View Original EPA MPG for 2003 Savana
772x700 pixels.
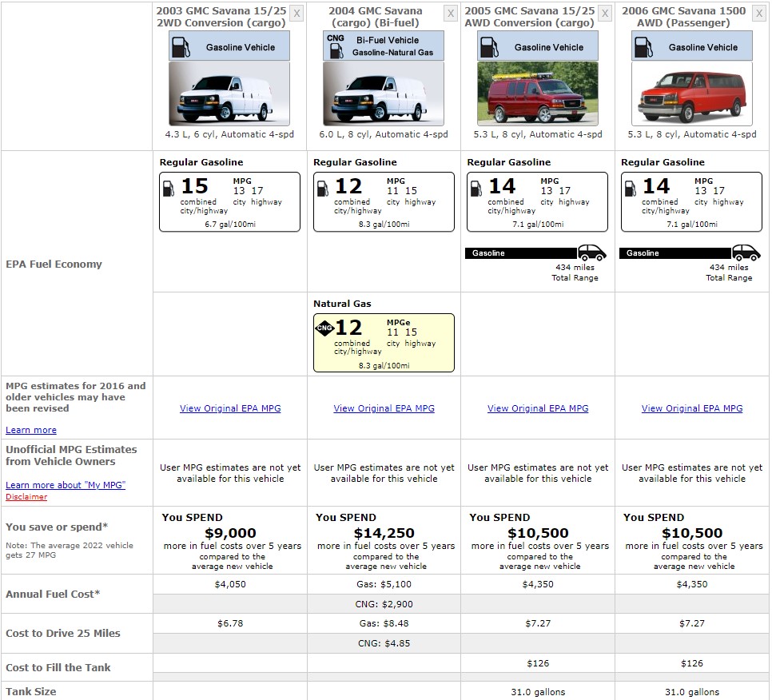(x=230, y=408)
